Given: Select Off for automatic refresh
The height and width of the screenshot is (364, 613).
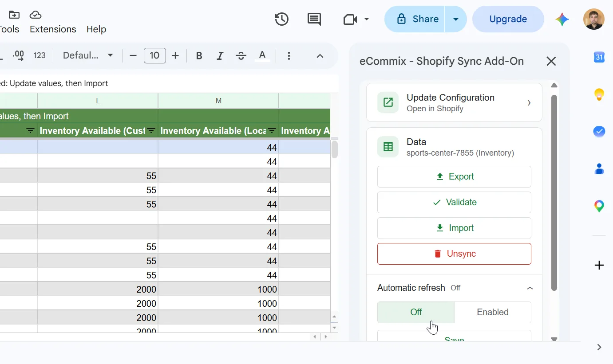Looking at the screenshot, I should [416, 312].
